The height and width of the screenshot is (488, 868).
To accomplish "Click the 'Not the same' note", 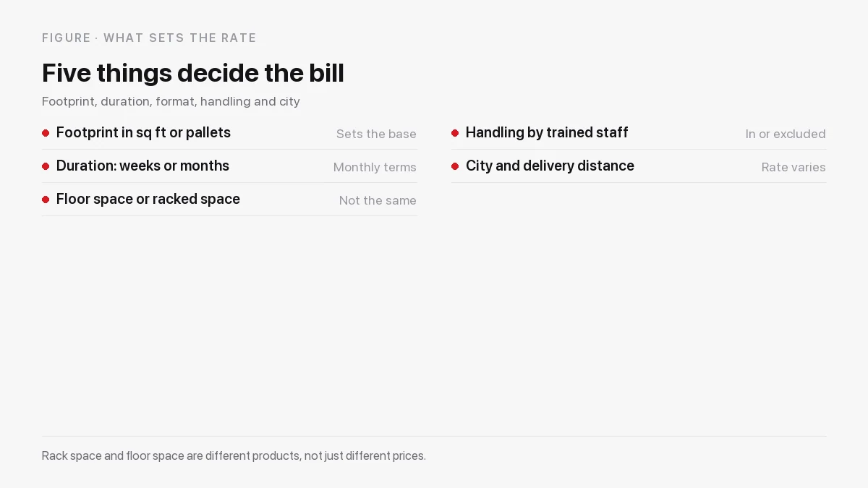I will tap(378, 200).
